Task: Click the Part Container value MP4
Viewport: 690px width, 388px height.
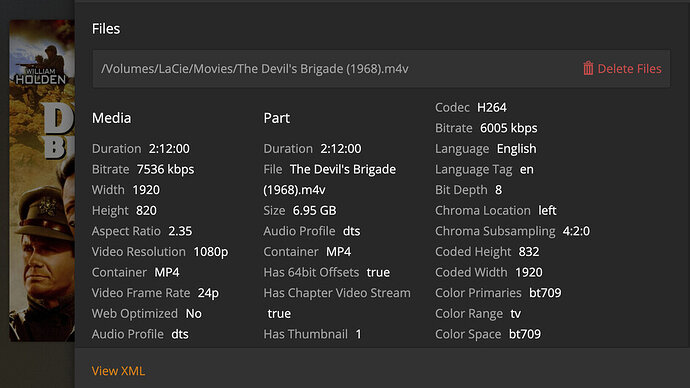Action: pyautogui.click(x=338, y=252)
